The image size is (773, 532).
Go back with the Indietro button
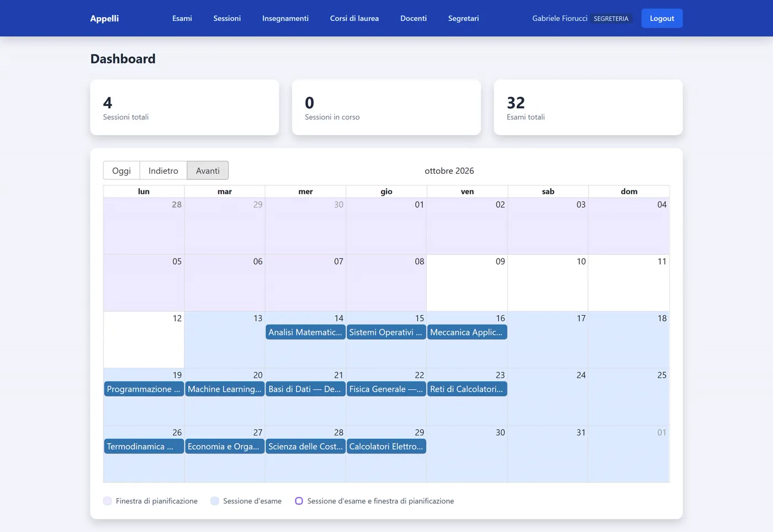163,171
